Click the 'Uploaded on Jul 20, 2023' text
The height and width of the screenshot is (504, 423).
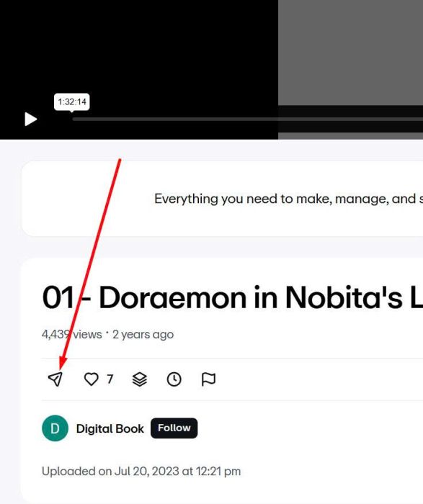(x=141, y=471)
